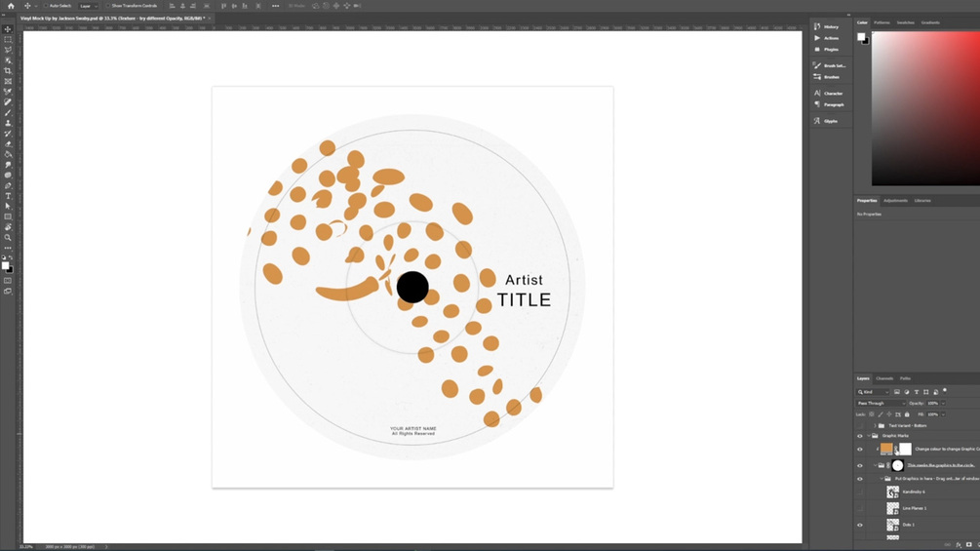The width and height of the screenshot is (980, 551).
Task: Enable Show Transform Controls checkbox
Action: point(108,6)
